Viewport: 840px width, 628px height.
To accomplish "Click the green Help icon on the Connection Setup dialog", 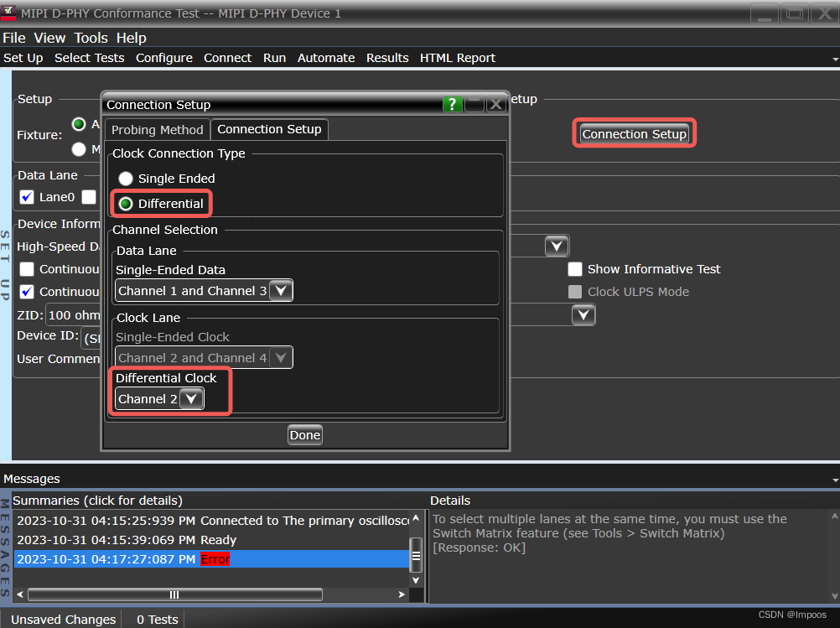I will click(453, 104).
